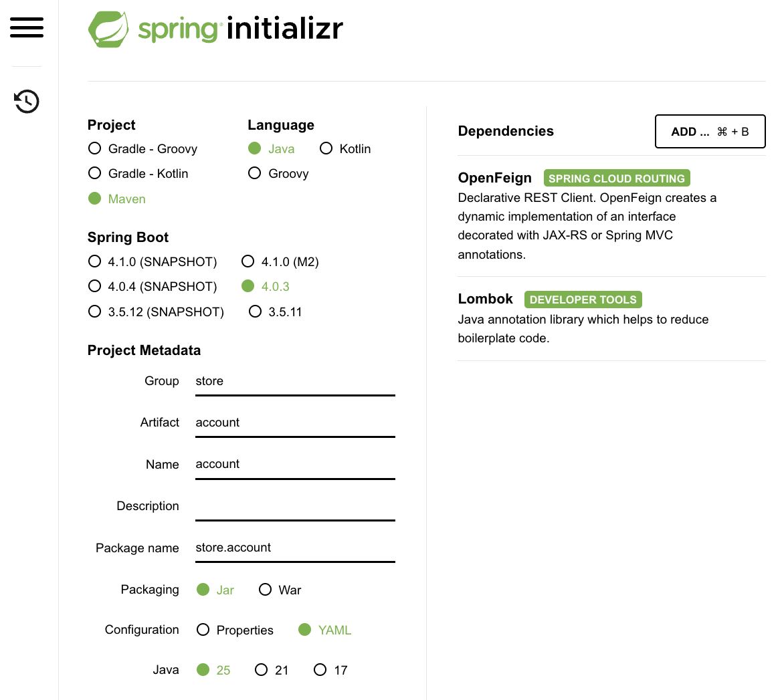Open the history clock icon
784x700 pixels.
27,102
